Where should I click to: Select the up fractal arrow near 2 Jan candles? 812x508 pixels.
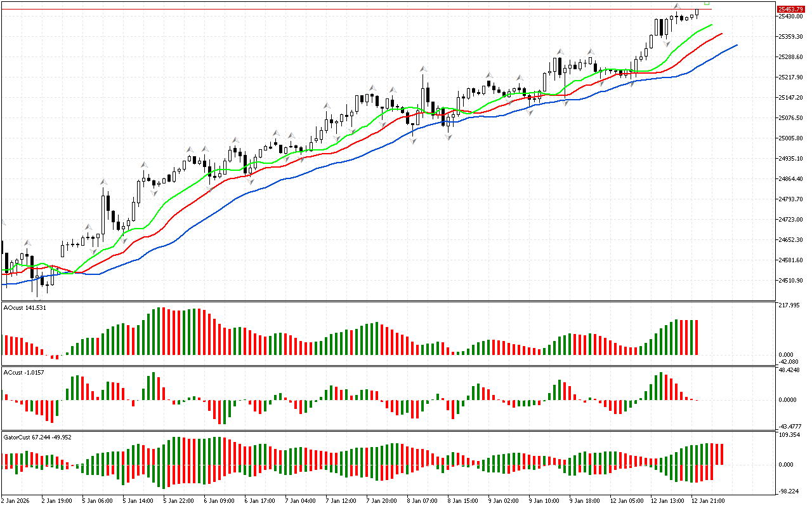pyautogui.click(x=27, y=243)
